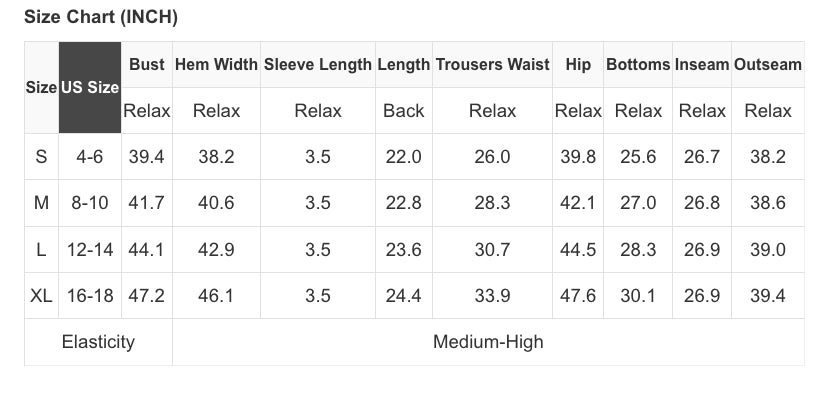The image size is (834, 396).
Task: Click the Outseam column header
Action: tap(768, 64)
